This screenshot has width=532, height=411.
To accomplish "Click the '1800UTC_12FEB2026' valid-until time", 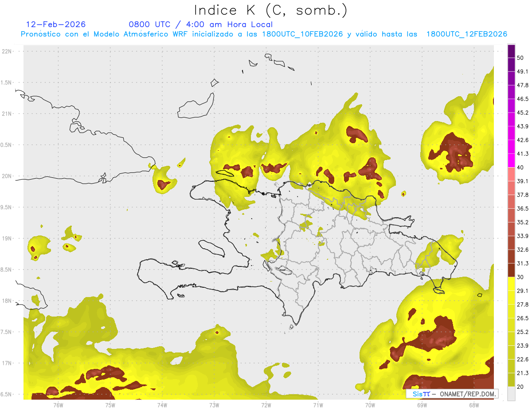I will click(x=466, y=34).
